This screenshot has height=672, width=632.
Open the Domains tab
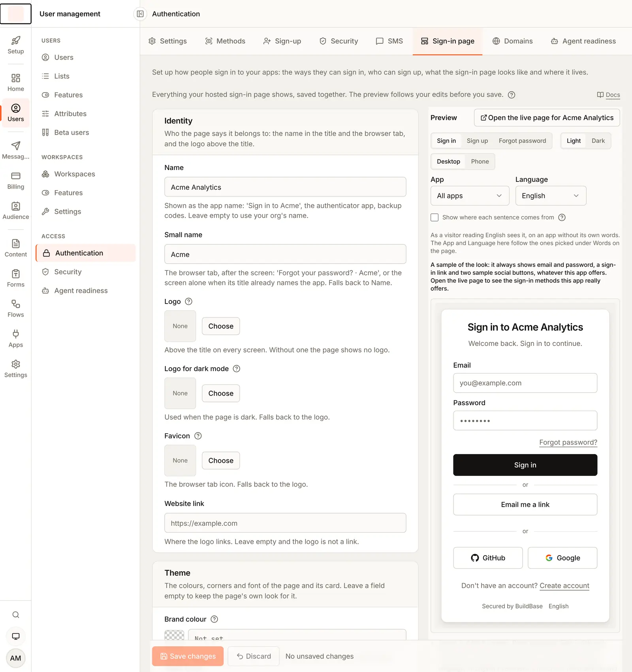click(x=512, y=41)
